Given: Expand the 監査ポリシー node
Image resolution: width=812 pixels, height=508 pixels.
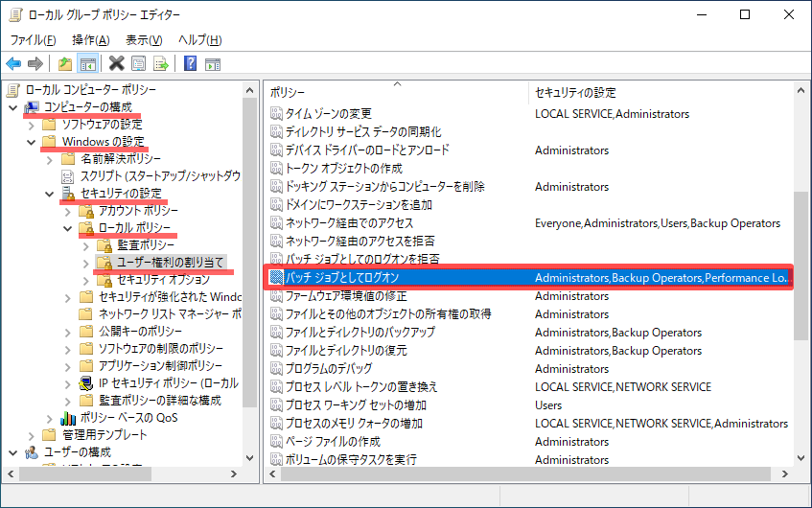Looking at the screenshot, I should (x=86, y=245).
